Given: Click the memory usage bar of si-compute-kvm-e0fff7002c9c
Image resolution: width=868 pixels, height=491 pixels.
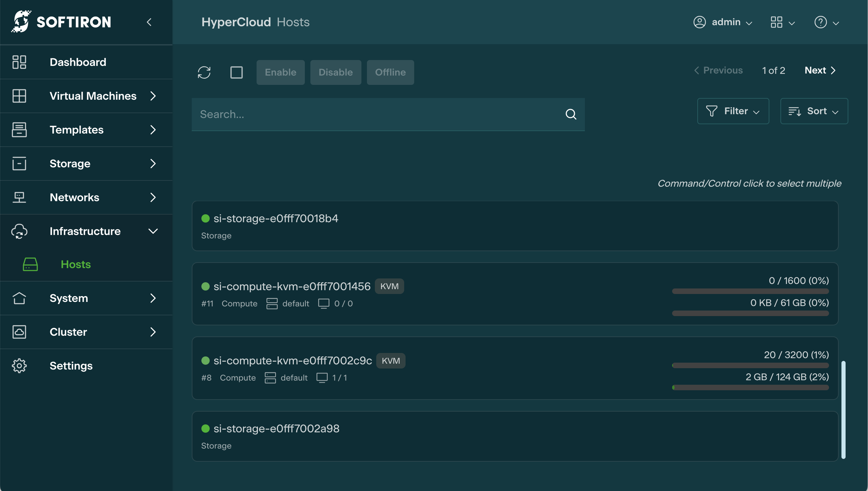Looking at the screenshot, I should coord(750,387).
